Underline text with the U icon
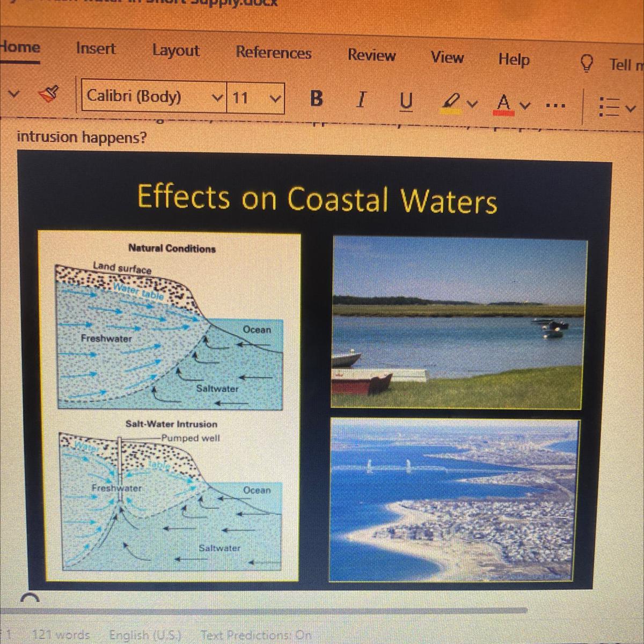644x644 pixels. point(407,100)
